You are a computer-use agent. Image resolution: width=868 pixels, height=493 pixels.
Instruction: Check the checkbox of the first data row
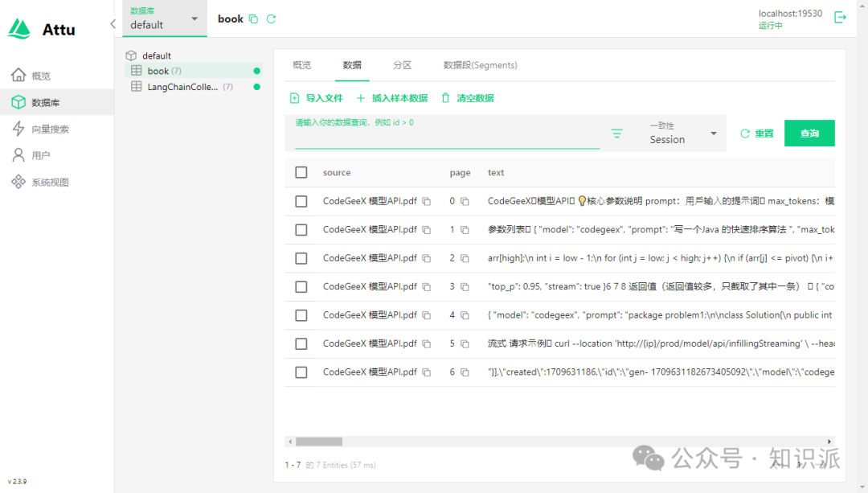pyautogui.click(x=301, y=200)
